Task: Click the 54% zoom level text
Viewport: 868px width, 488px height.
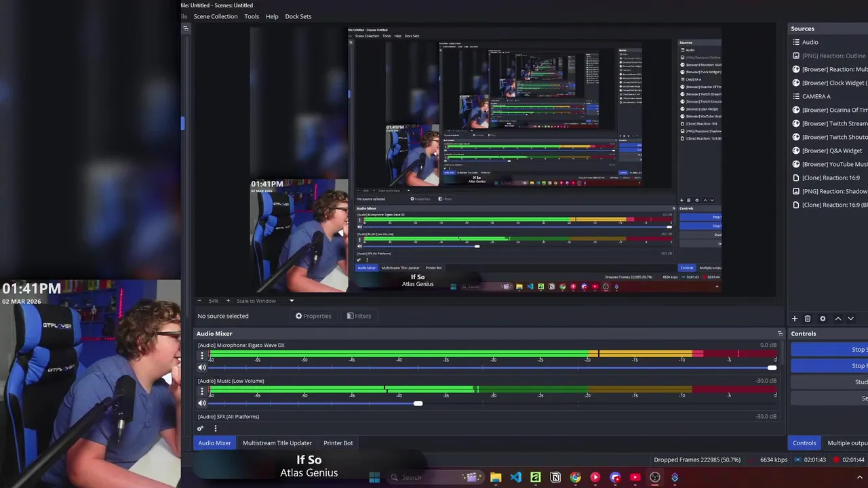Action: 214,301
